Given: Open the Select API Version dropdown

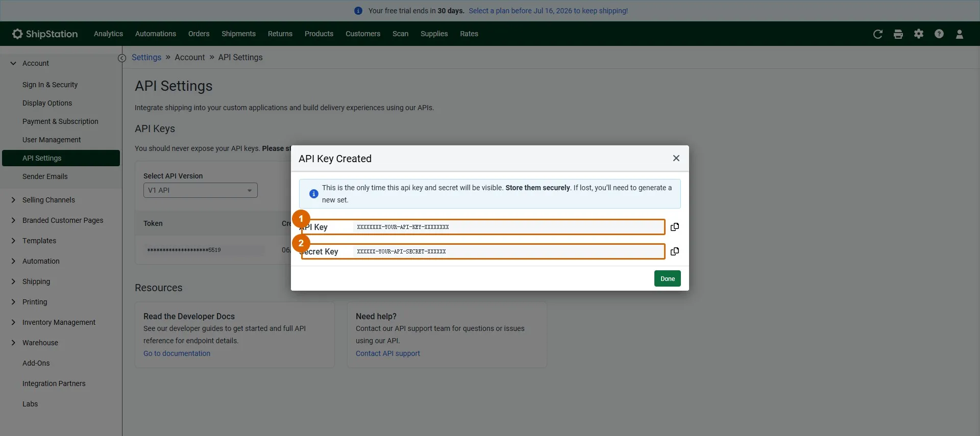Looking at the screenshot, I should [x=200, y=190].
